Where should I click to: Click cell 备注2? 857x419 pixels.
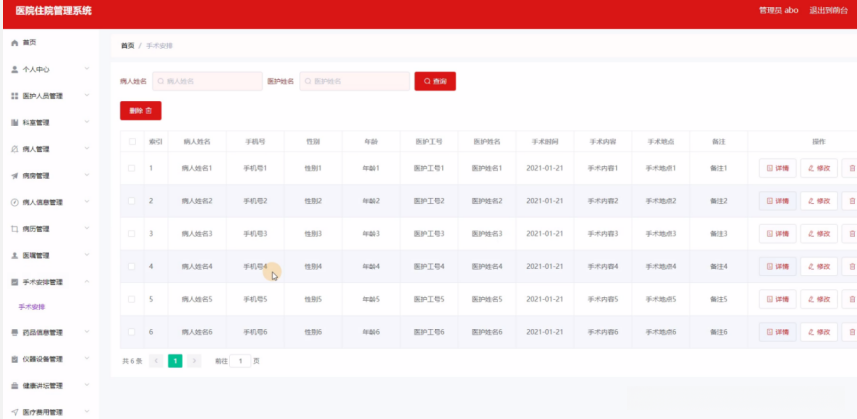tap(719, 201)
